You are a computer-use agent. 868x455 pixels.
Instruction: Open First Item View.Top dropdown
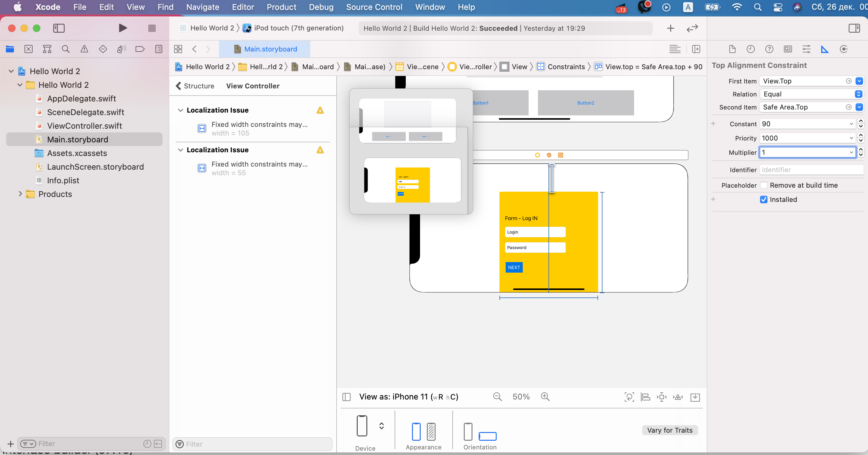tap(859, 81)
